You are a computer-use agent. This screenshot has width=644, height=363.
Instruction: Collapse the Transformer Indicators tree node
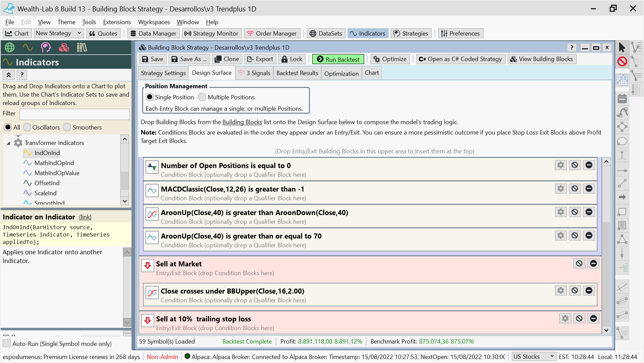coord(9,143)
